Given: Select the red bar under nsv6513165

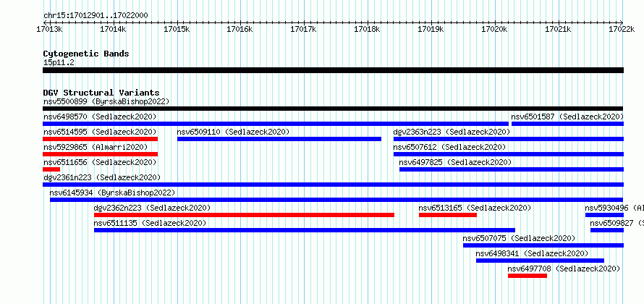Looking at the screenshot, I should pyautogui.click(x=448, y=215).
